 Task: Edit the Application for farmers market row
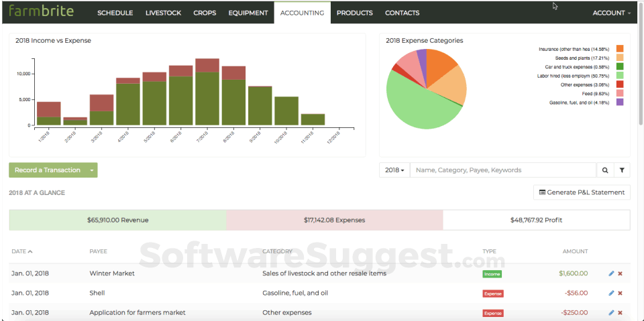click(x=611, y=313)
